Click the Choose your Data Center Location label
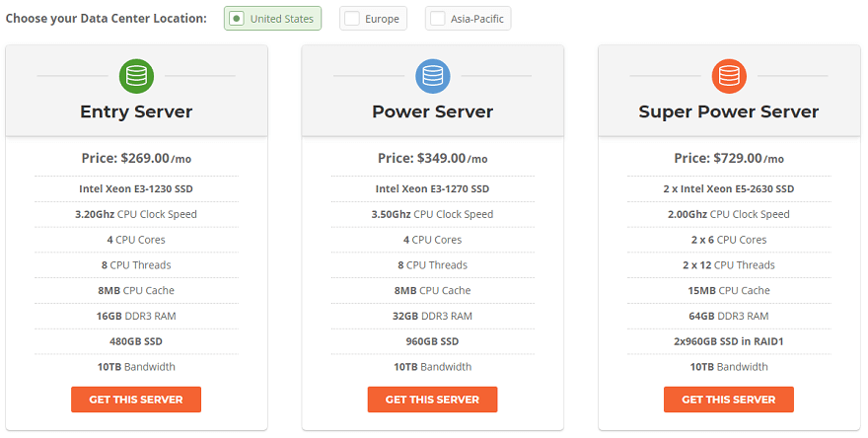 [107, 19]
